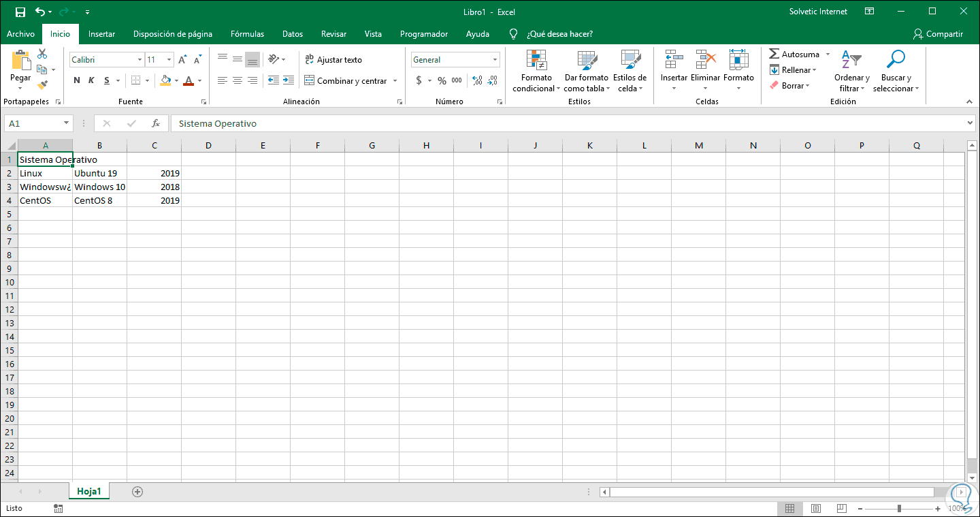Viewport: 980px width, 517px height.
Task: Click the zoom slider handle
Action: tap(899, 509)
